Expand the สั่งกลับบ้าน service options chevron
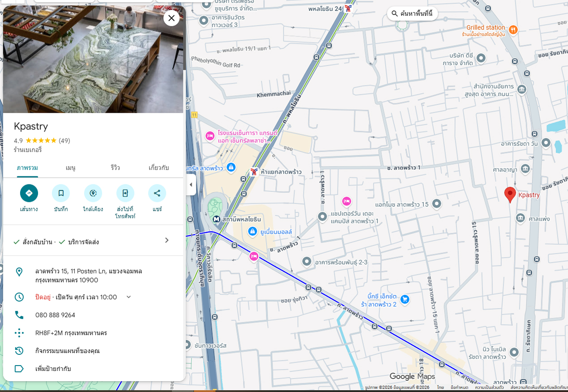Viewport: 568px width, 392px height. [x=167, y=240]
